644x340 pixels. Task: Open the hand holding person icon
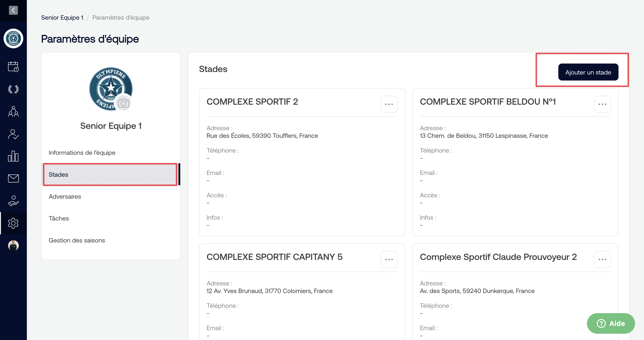point(13,201)
